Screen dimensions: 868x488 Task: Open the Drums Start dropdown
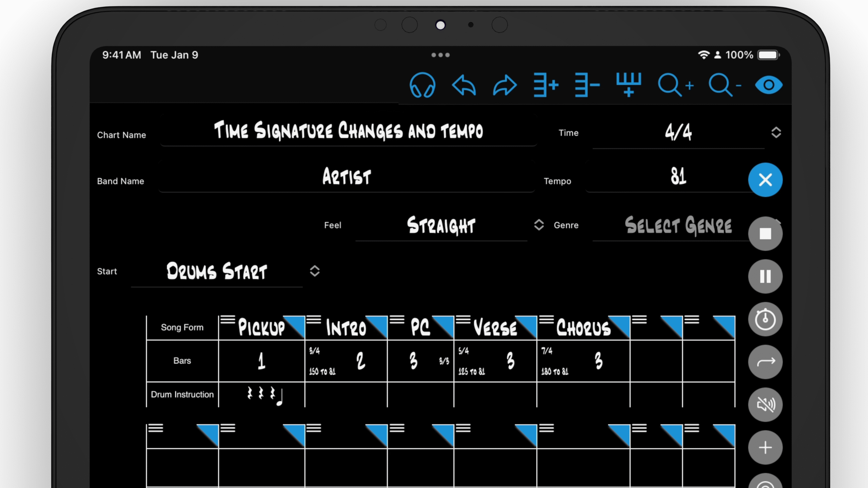315,271
